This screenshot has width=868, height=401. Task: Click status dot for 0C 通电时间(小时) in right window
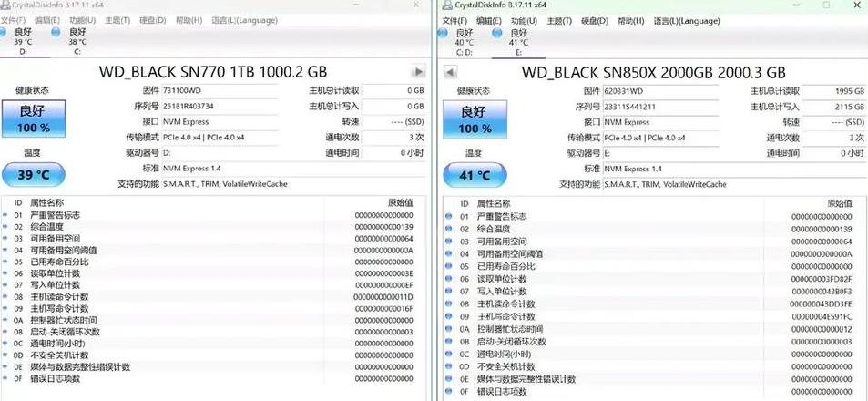[x=449, y=354]
